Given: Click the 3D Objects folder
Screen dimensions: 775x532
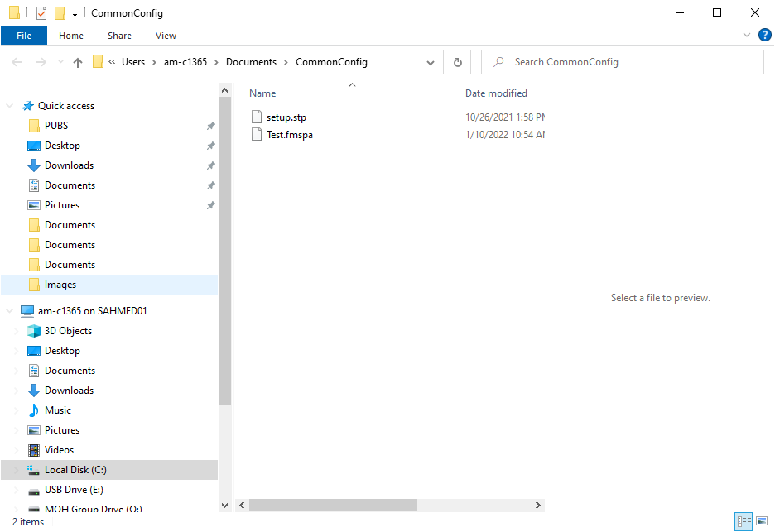Looking at the screenshot, I should pyautogui.click(x=68, y=331).
